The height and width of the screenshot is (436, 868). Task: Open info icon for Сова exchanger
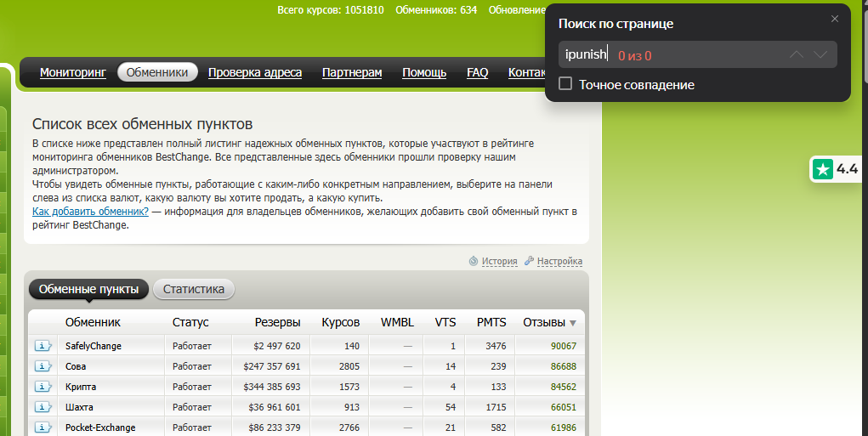click(43, 366)
